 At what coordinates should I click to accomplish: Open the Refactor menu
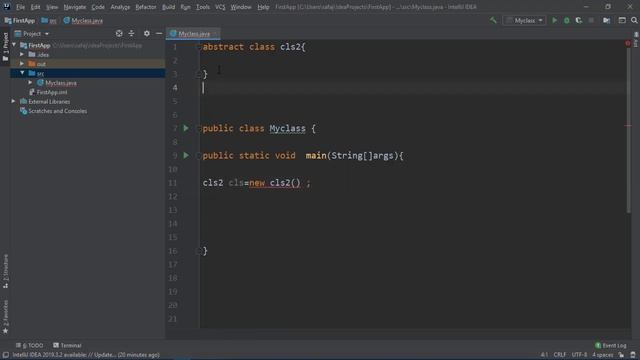click(146, 7)
